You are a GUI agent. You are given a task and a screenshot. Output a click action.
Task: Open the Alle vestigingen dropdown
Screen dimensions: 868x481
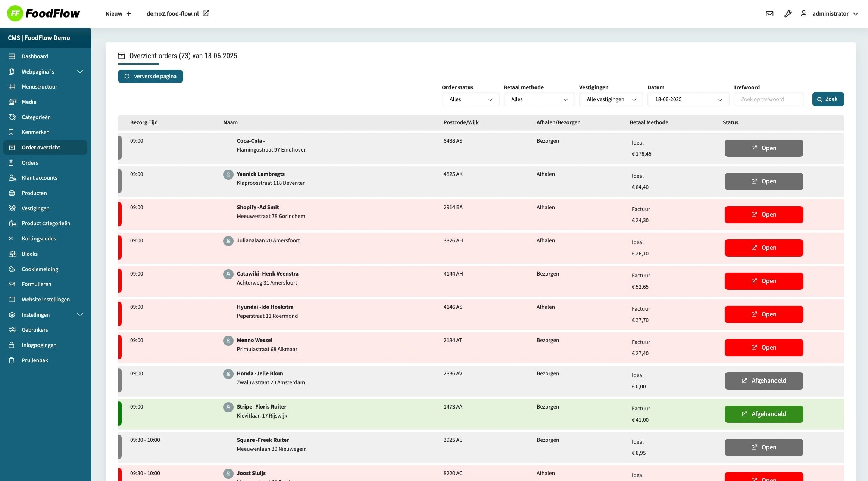[x=611, y=99]
